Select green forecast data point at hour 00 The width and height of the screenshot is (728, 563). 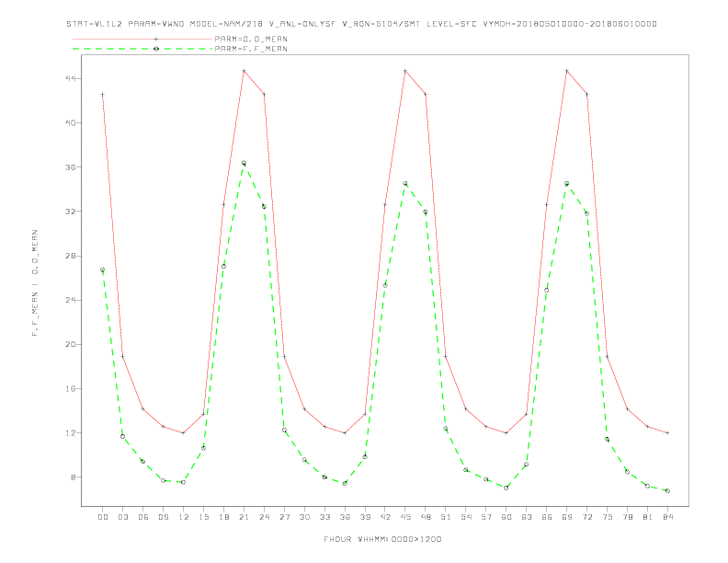[103, 270]
